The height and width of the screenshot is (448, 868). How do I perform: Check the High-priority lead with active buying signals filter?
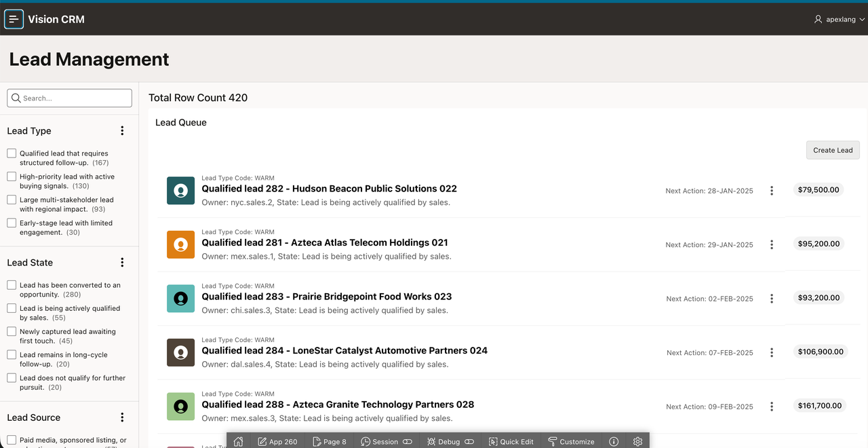12,176
